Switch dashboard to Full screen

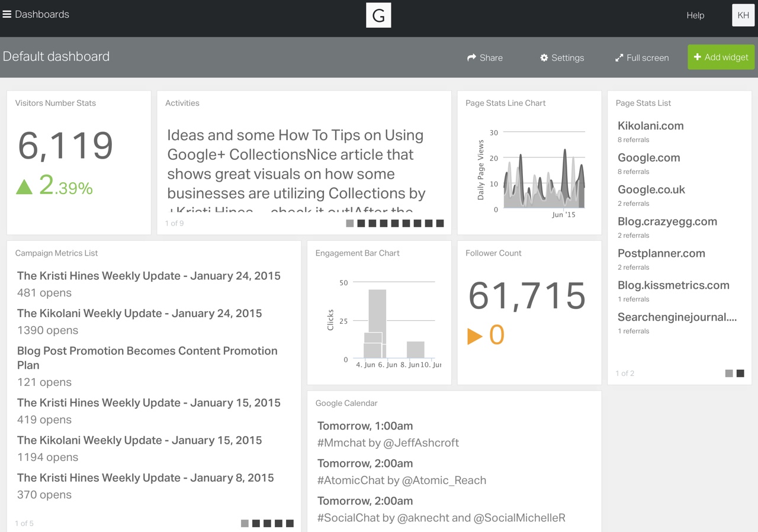(642, 57)
